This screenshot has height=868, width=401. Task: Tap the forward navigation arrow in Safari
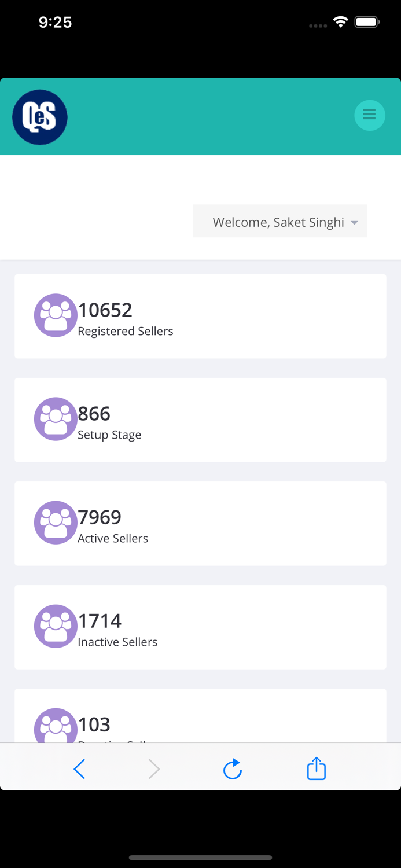153,768
